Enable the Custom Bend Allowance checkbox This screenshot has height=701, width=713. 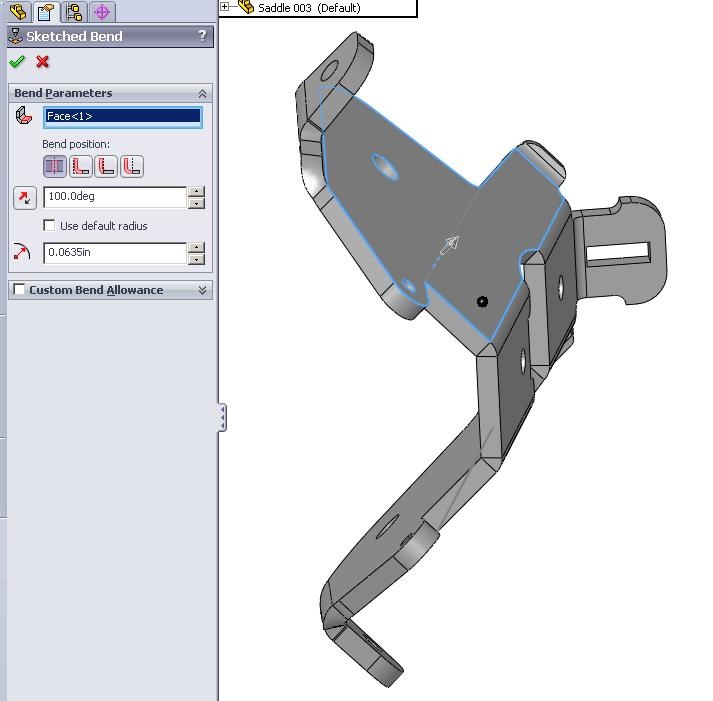(19, 289)
